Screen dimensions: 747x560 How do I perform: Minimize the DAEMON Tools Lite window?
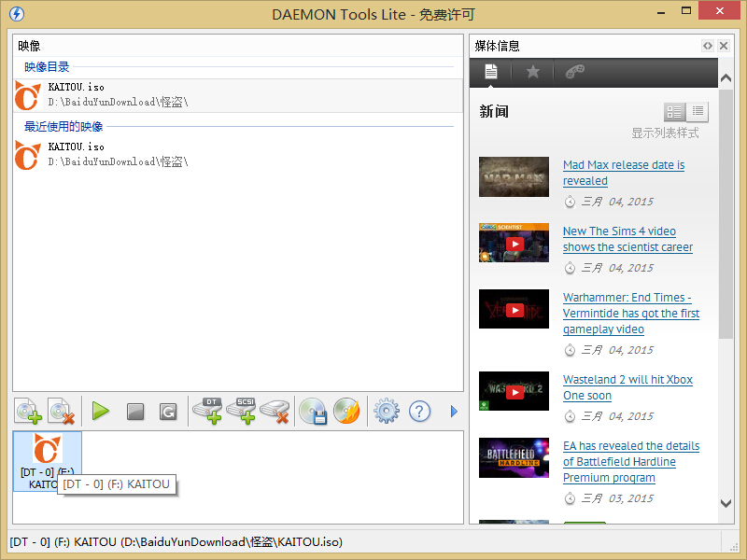pyautogui.click(x=661, y=12)
